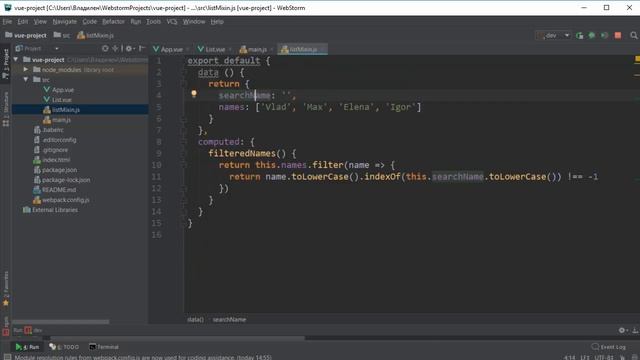Click the Debug bug icon in toolbar

tap(592, 36)
